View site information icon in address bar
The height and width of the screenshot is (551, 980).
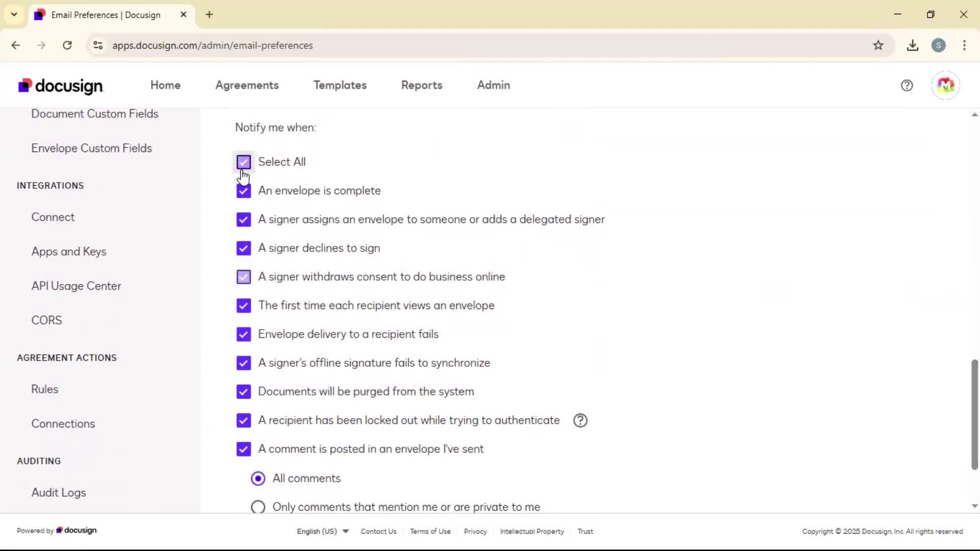pos(98,45)
